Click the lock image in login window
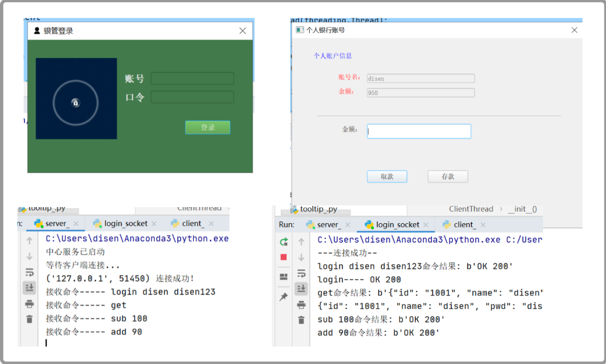Image resolution: width=606 pixels, height=364 pixels. click(x=76, y=99)
